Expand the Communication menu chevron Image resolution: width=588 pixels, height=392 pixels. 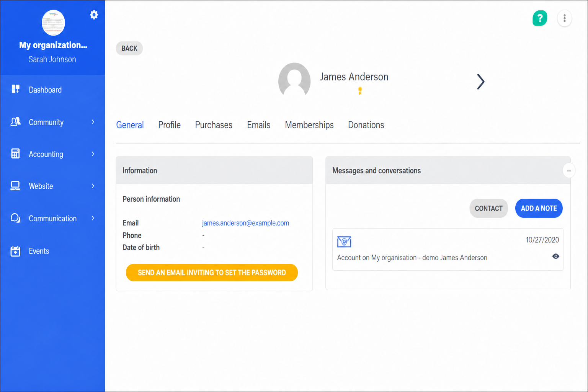(x=93, y=218)
